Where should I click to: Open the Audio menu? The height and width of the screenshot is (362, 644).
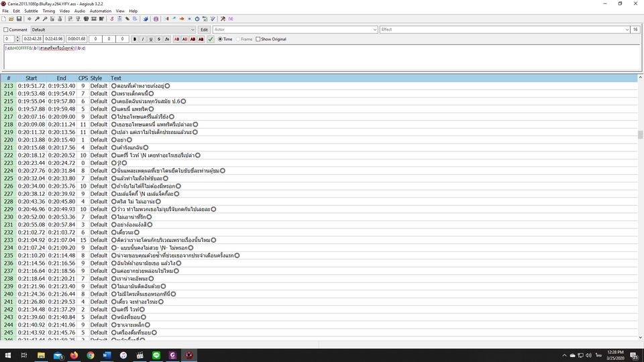[80, 11]
